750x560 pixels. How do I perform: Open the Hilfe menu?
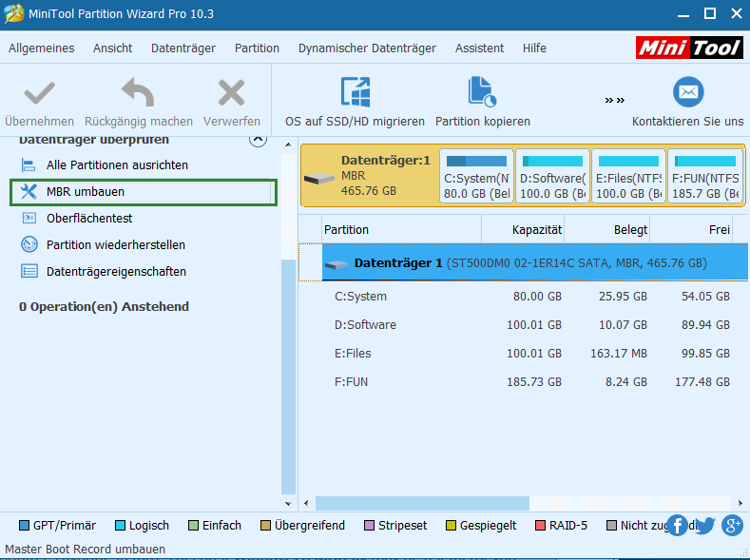coord(534,48)
